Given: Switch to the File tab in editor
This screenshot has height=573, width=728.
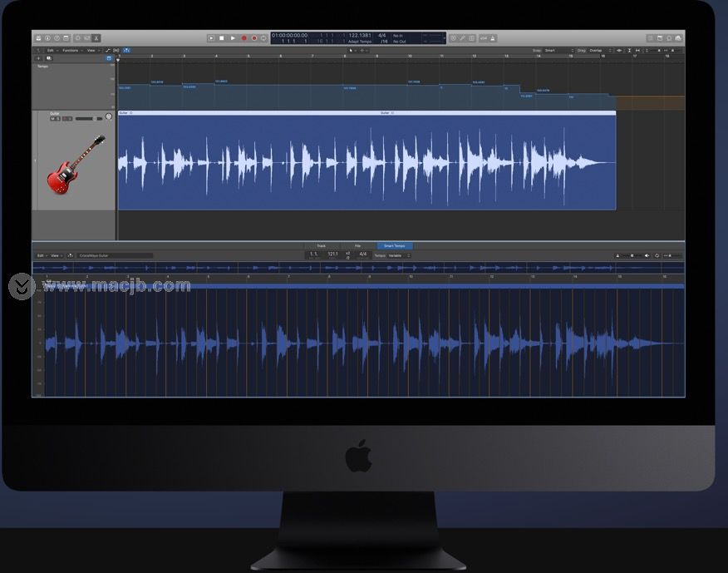Looking at the screenshot, I should pyautogui.click(x=357, y=246).
